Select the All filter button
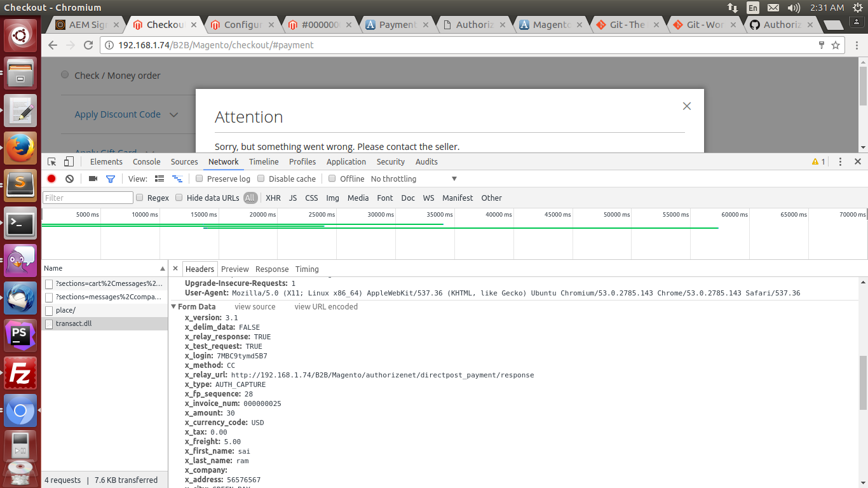Viewport: 868px width, 488px height. coord(250,198)
